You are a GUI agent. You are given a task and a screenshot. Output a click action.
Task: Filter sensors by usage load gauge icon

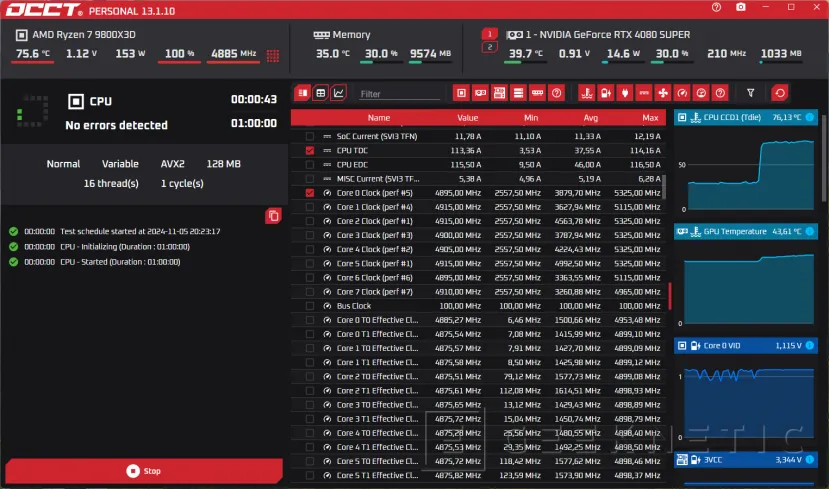[x=701, y=93]
